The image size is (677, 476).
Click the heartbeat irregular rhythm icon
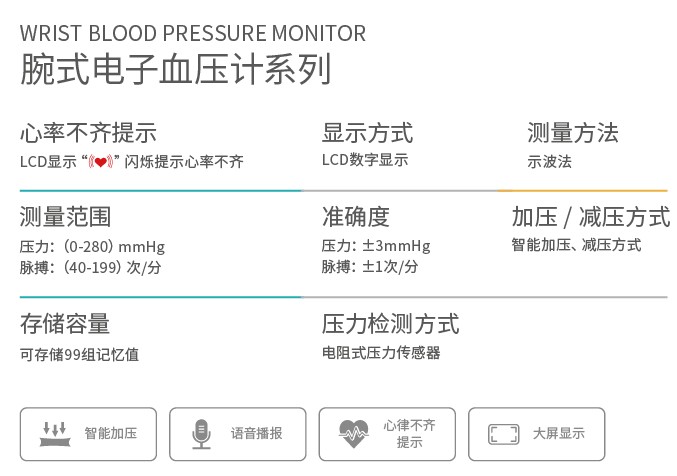coord(354,434)
